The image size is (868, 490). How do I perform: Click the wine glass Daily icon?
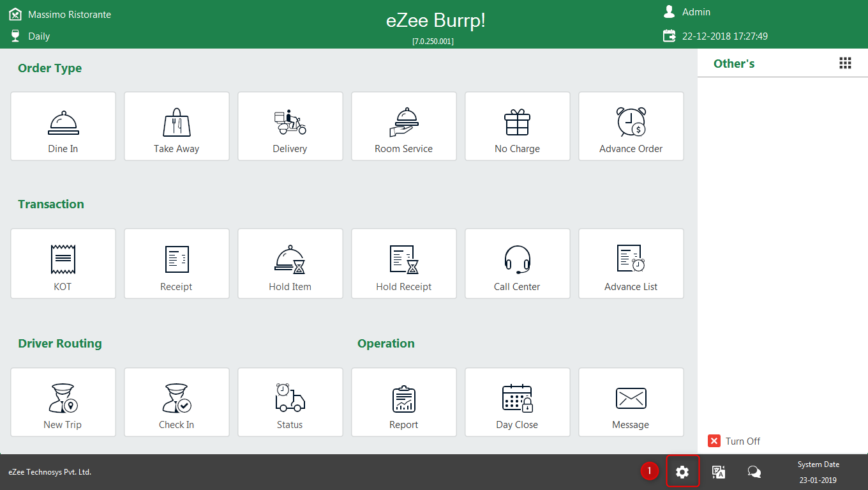pyautogui.click(x=15, y=36)
